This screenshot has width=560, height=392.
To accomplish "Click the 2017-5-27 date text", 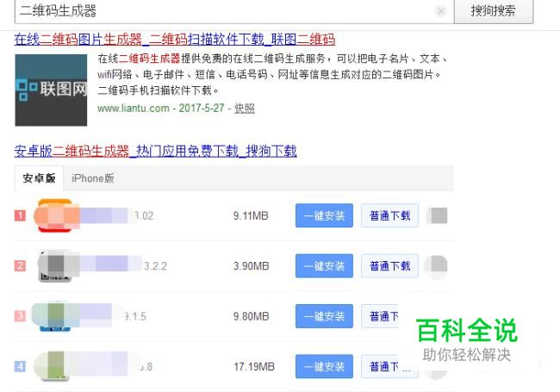I will coord(202,109).
